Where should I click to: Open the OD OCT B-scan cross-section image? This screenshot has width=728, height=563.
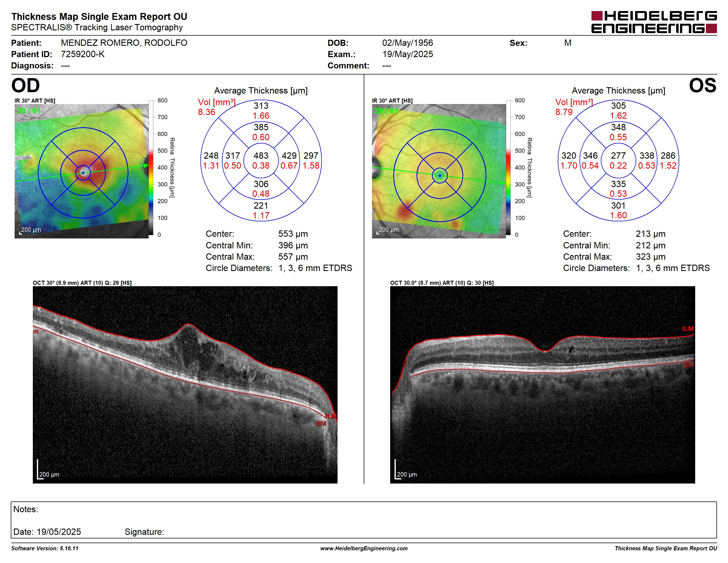(x=185, y=384)
